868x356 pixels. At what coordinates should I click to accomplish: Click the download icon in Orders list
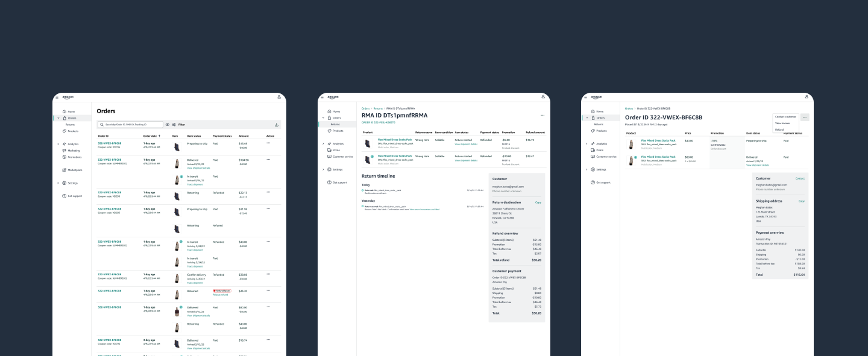[x=277, y=125]
